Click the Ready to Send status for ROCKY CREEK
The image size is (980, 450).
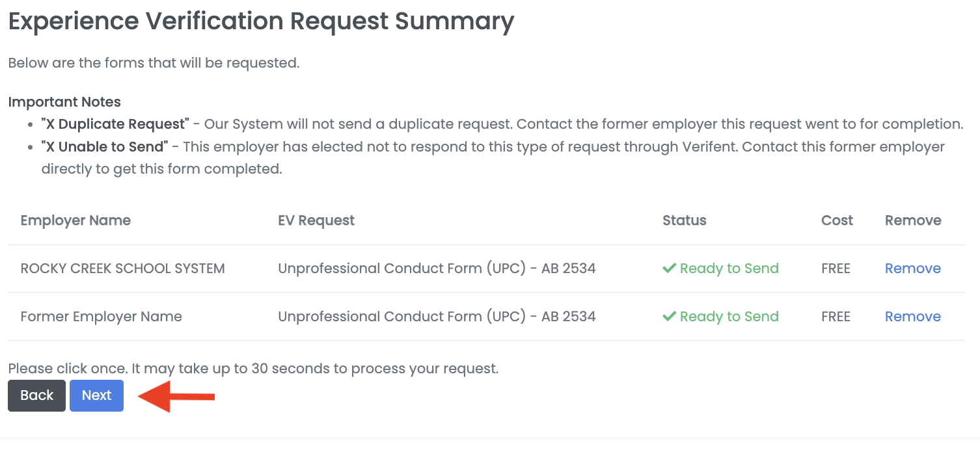pyautogui.click(x=729, y=268)
